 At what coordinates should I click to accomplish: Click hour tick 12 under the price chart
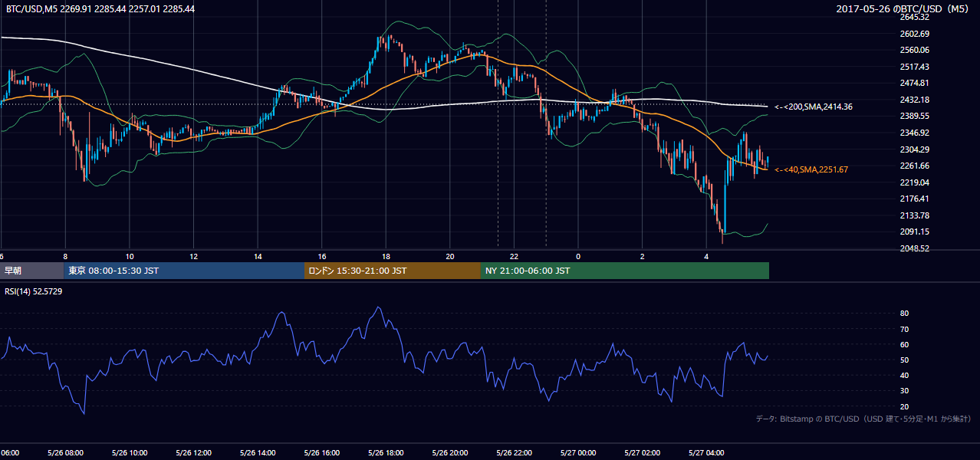(194, 256)
